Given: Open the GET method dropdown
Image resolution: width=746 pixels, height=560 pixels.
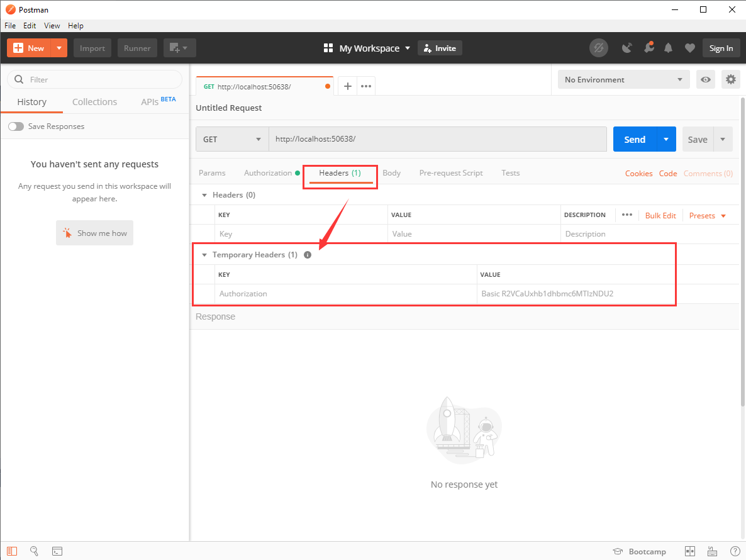Looking at the screenshot, I should click(x=232, y=140).
